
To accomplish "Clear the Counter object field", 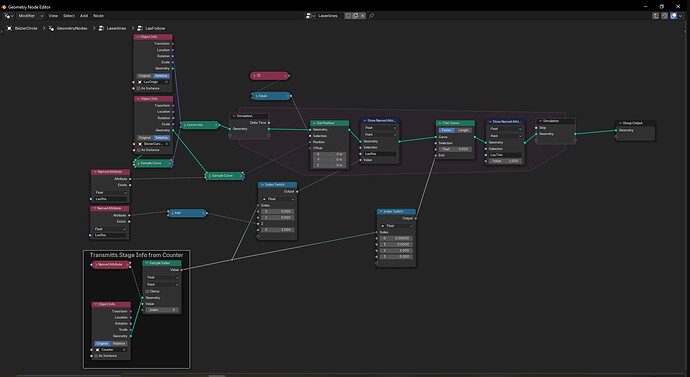I will (x=124, y=350).
